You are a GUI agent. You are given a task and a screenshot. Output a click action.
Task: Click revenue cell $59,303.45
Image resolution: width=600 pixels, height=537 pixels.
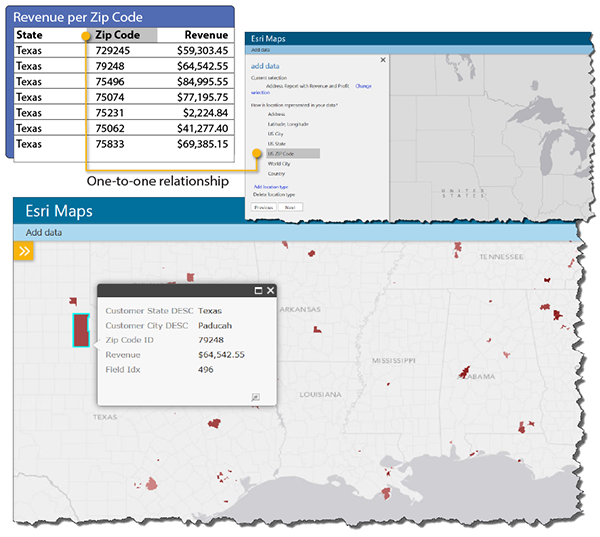pyautogui.click(x=202, y=51)
